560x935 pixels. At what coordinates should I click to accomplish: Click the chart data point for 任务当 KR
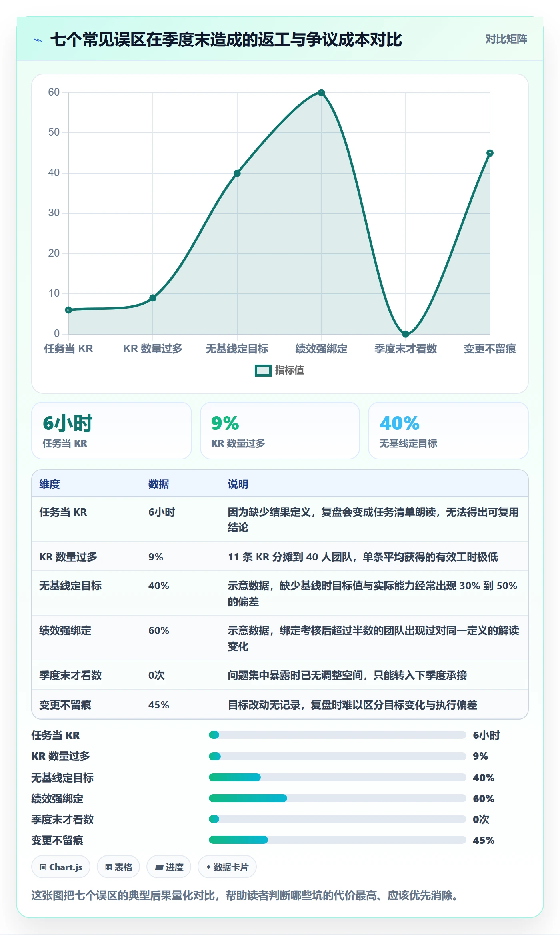point(68,310)
